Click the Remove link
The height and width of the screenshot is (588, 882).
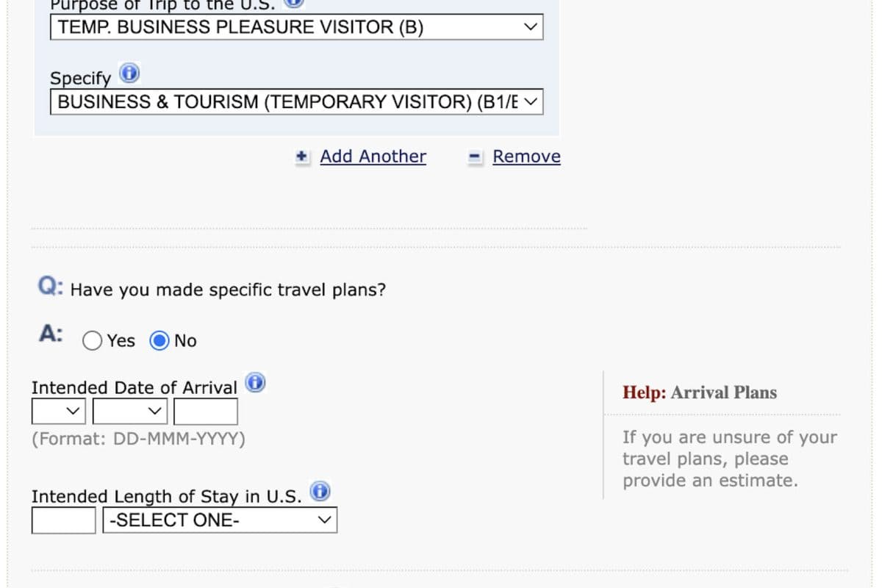click(526, 157)
